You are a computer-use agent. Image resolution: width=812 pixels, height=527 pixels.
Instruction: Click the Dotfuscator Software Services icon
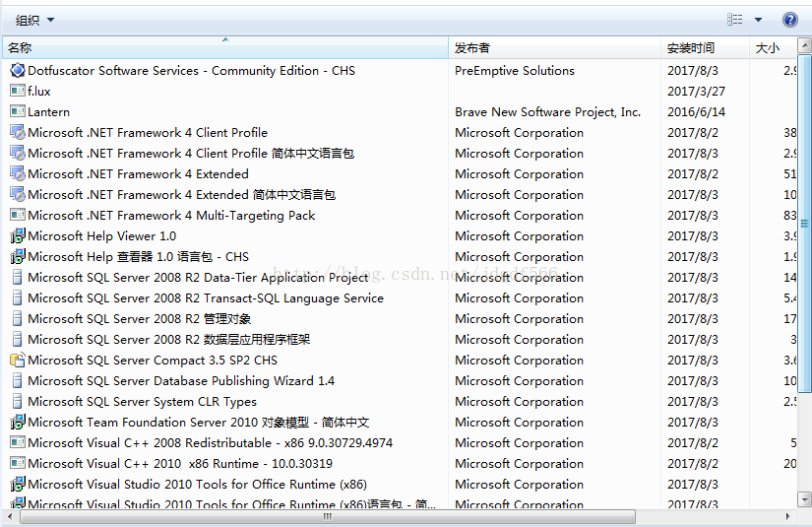[18, 70]
